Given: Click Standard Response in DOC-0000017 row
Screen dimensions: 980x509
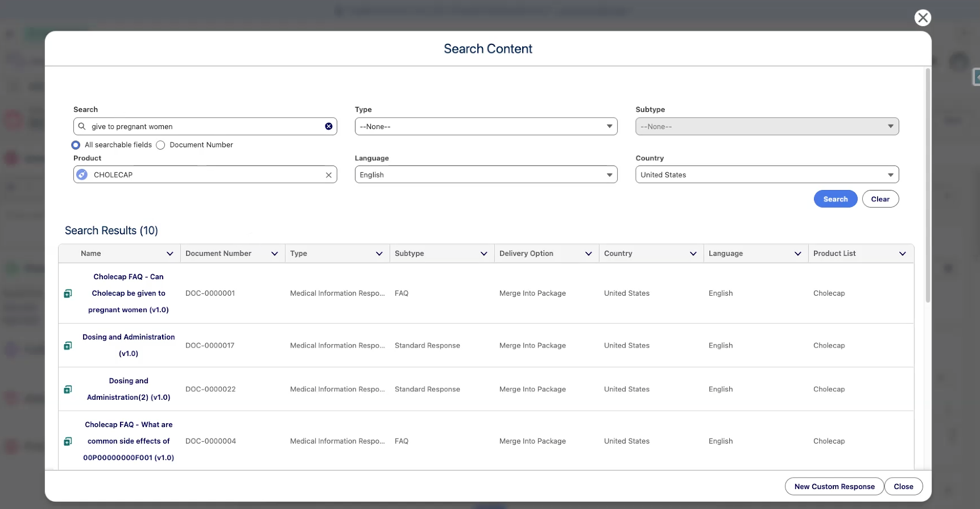Looking at the screenshot, I should tap(427, 346).
